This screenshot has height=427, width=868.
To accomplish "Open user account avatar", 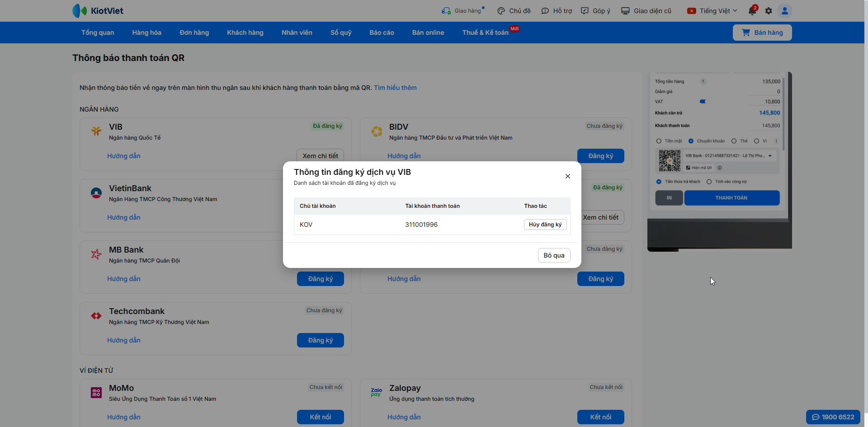I will (785, 11).
